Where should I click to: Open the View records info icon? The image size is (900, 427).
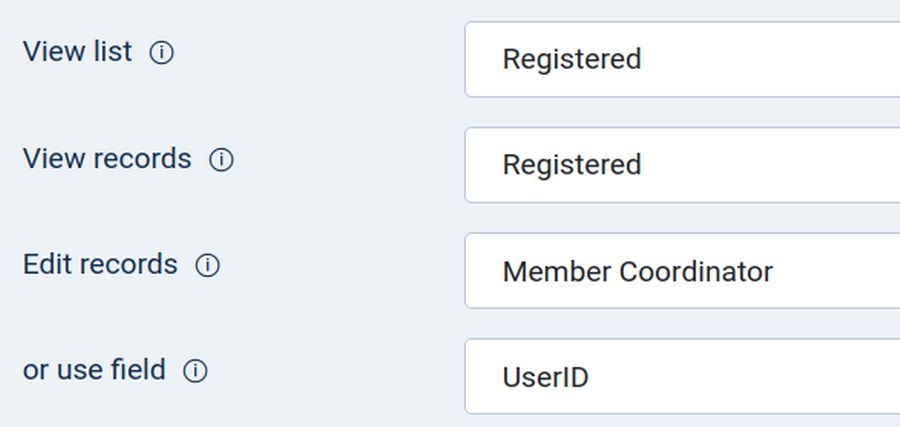pyautogui.click(x=221, y=160)
